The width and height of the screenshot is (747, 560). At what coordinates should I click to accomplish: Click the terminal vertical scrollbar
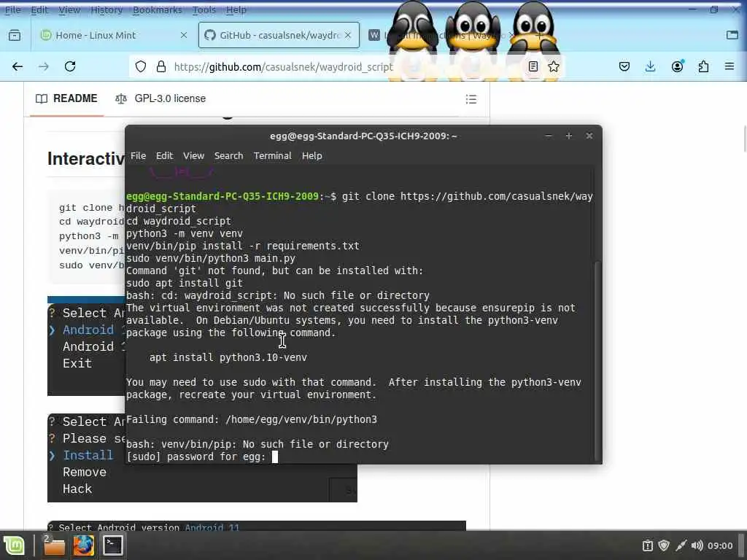pyautogui.click(x=598, y=360)
